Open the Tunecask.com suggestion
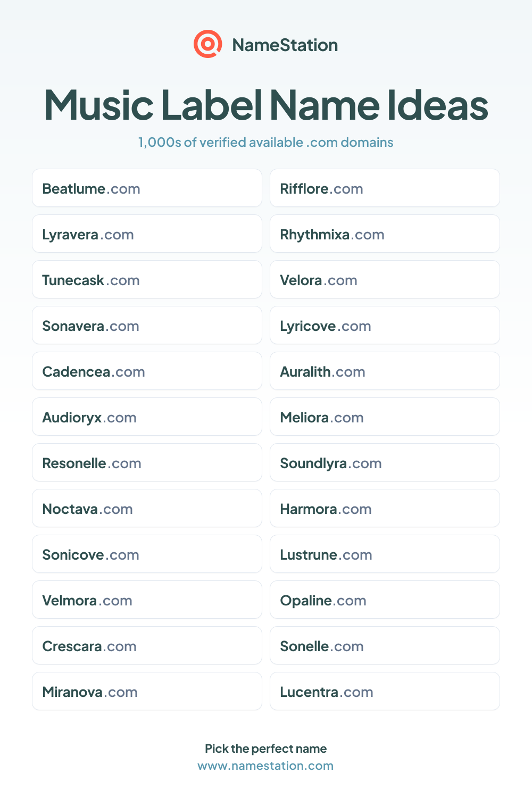Screen dimensions: 532x798 [x=147, y=279]
